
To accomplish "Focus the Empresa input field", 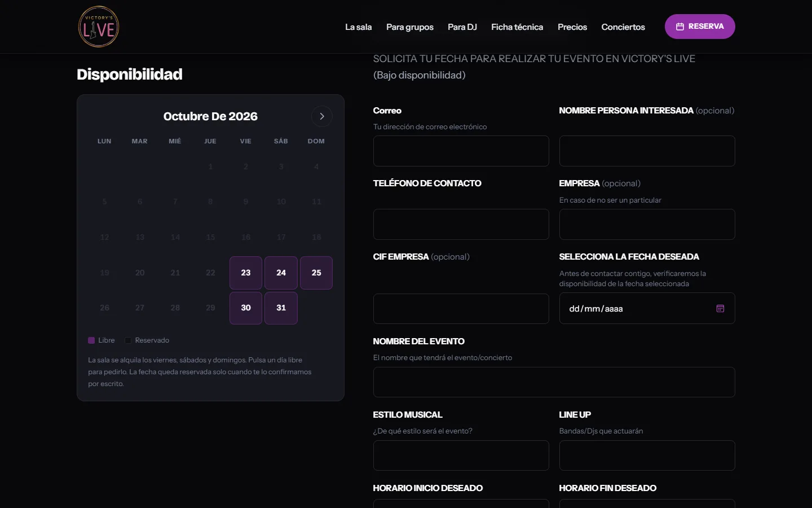I will tap(647, 224).
